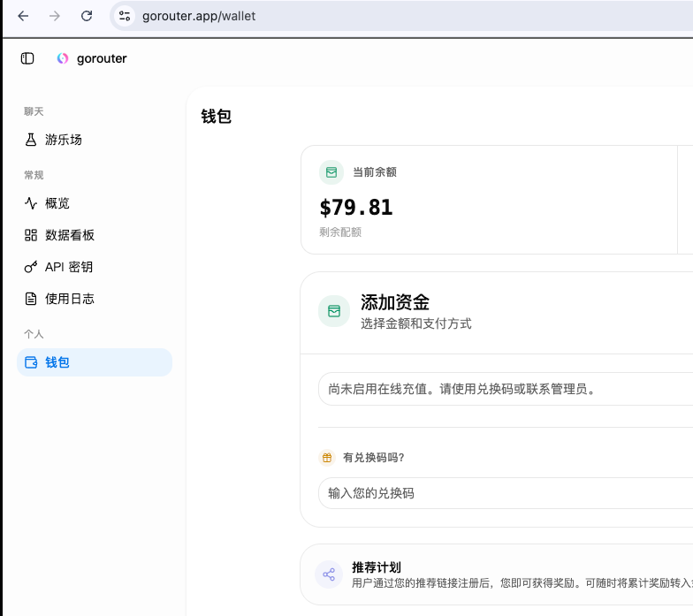Open 数据看板 in the sidebar
693x616 pixels.
pyautogui.click(x=95, y=235)
